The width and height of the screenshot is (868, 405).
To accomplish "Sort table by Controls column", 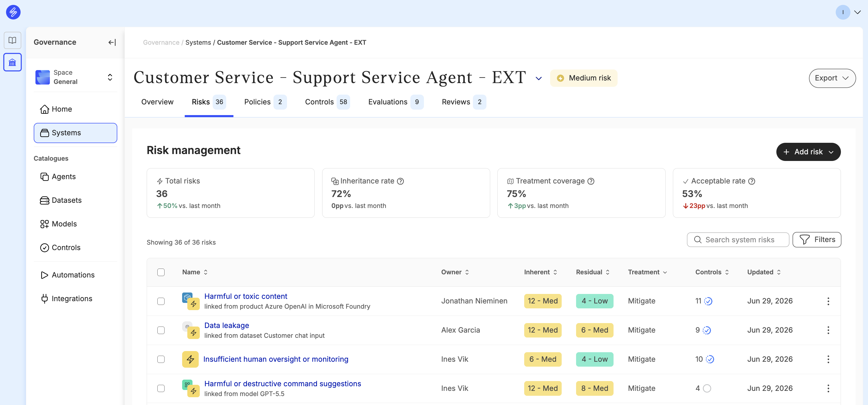I will tap(712, 272).
